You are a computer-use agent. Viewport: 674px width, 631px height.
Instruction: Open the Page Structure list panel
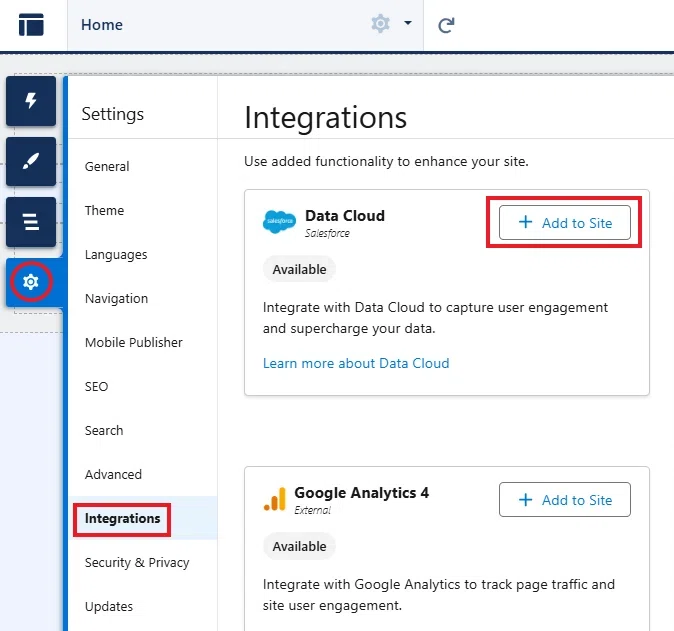31,222
